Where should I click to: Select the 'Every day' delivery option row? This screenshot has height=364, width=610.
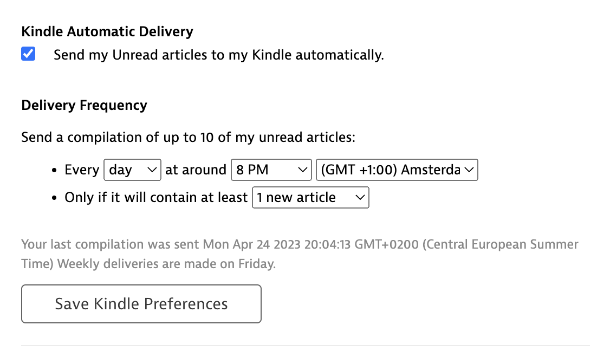[x=81, y=170]
